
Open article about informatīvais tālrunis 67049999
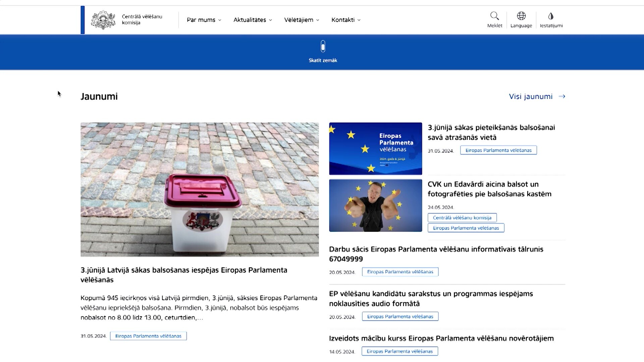pos(436,254)
